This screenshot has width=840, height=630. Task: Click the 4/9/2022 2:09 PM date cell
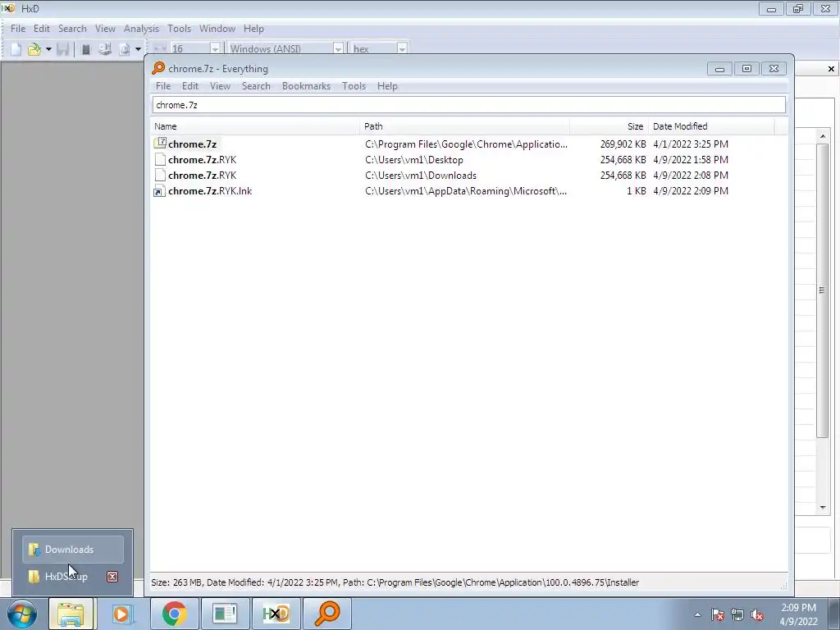click(691, 190)
